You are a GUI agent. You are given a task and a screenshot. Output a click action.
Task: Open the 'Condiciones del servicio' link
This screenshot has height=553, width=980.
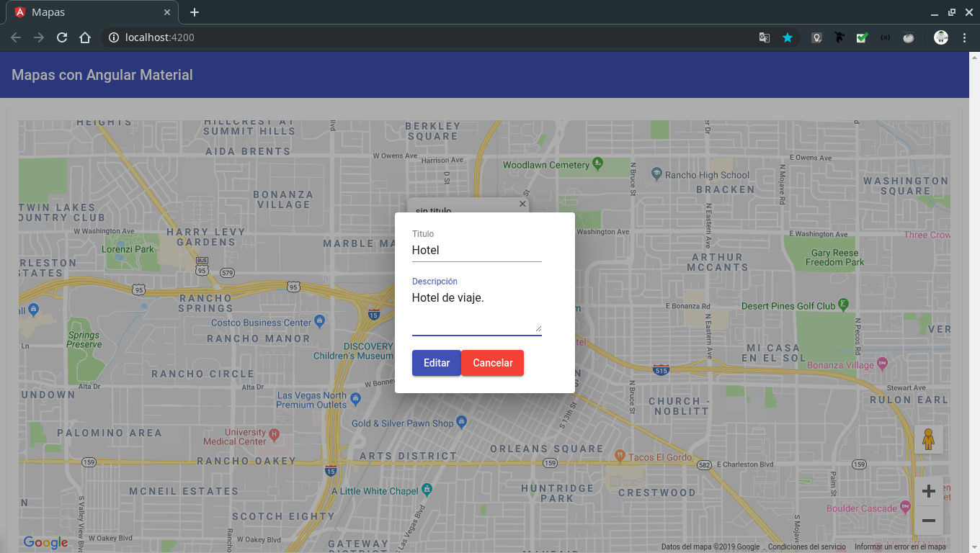[x=807, y=547]
